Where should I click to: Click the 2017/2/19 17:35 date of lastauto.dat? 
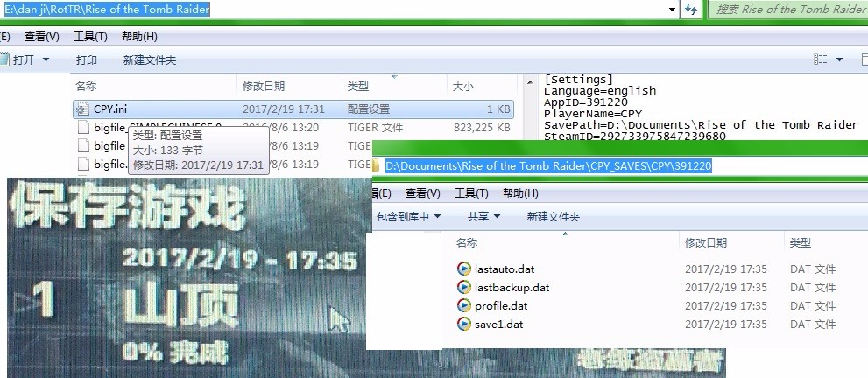726,269
